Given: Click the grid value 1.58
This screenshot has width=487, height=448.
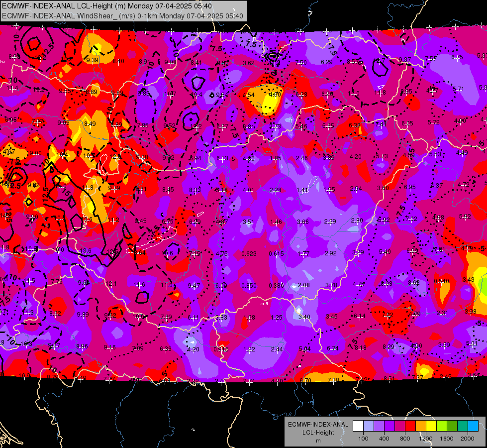Looking at the screenshot, I should [249, 318].
